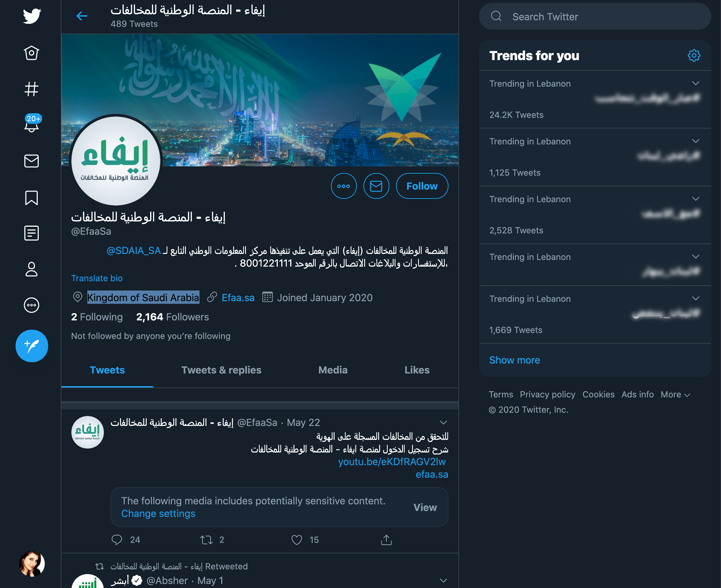The image size is (721, 588).
Task: Open Lists icon in sidebar
Action: 32,233
